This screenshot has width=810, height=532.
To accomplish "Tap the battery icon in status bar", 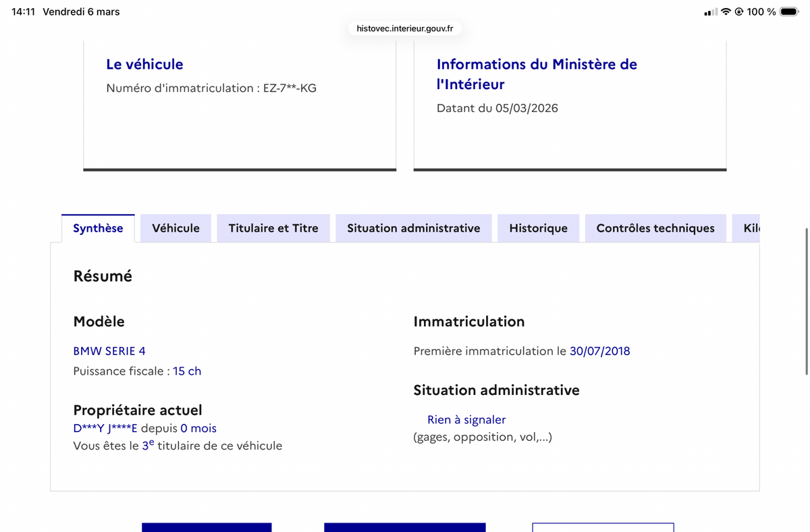I will tap(789, 11).
